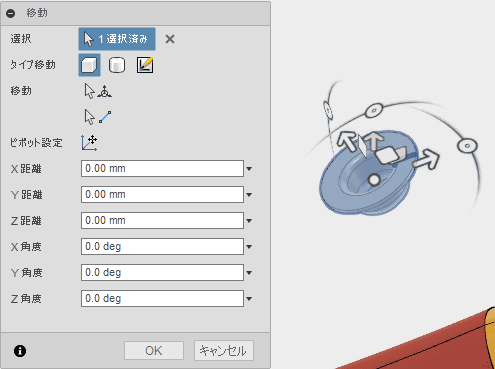Choose the point-to-position move icon
This screenshot has height=369, width=495.
click(97, 91)
